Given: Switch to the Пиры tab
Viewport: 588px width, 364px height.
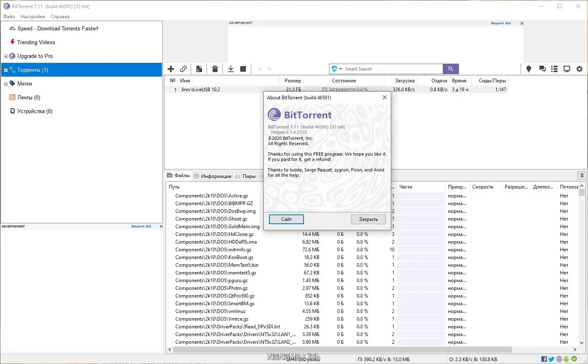Looking at the screenshot, I should (246, 176).
